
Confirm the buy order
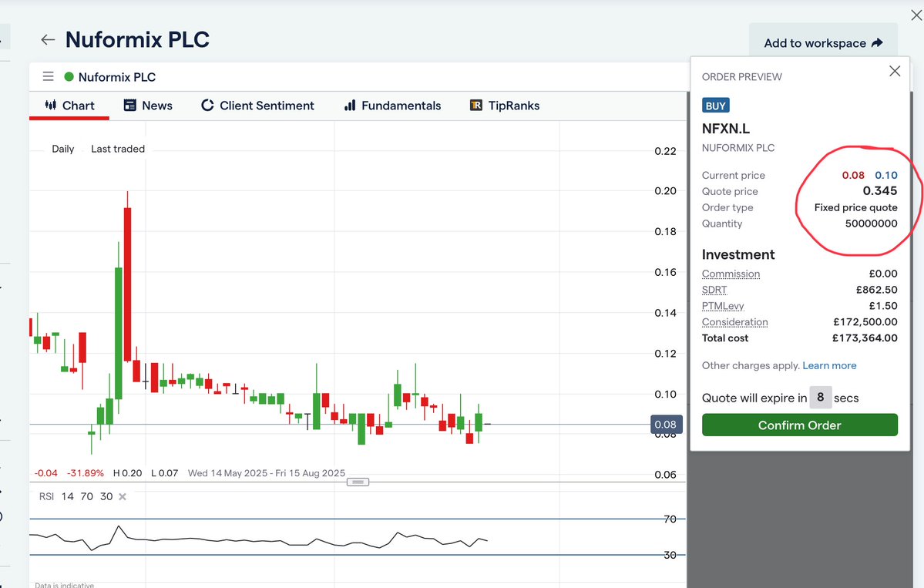(800, 425)
